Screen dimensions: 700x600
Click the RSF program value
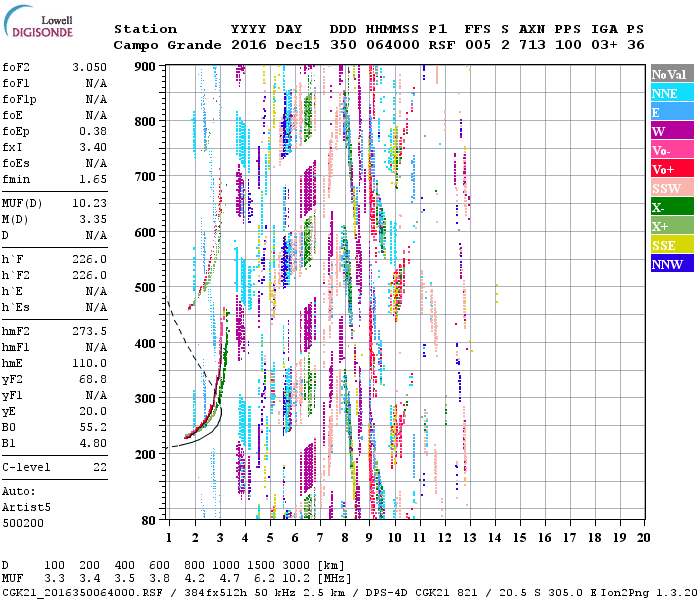pyautogui.click(x=442, y=45)
